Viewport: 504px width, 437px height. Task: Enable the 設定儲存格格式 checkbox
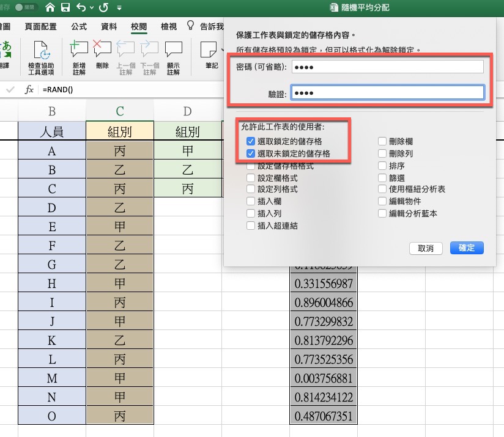tap(251, 166)
